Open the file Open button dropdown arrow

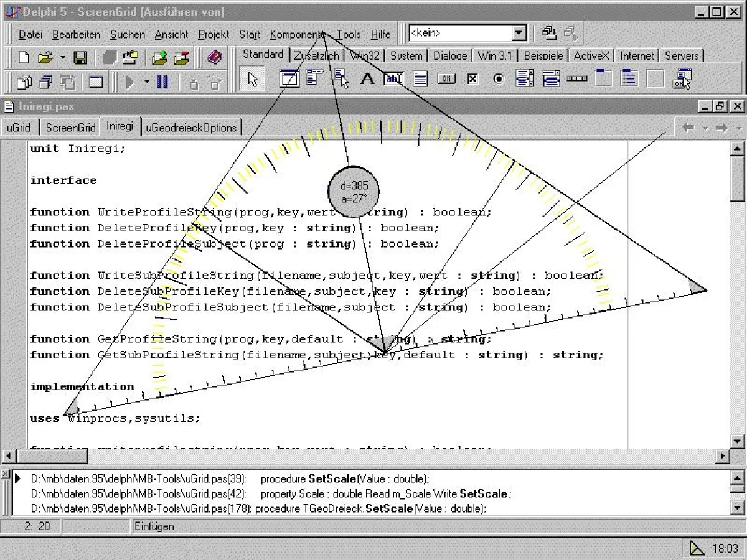pyautogui.click(x=62, y=57)
